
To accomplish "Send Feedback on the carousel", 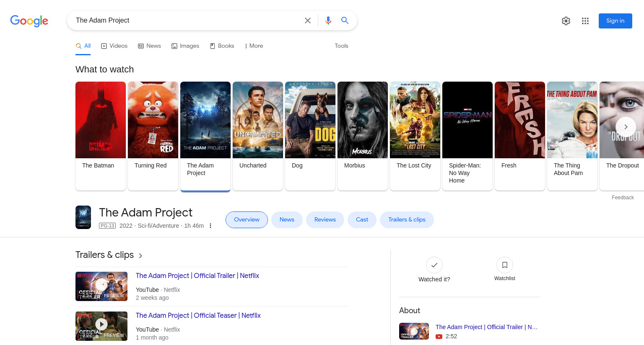I will (623, 198).
